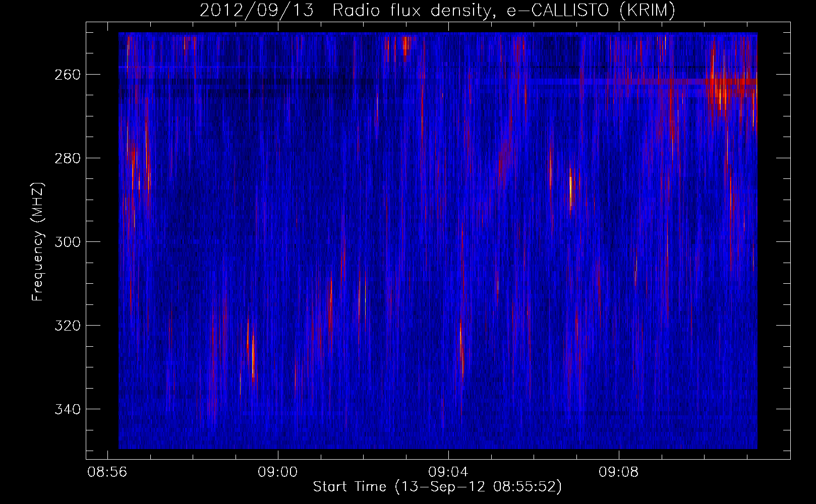This screenshot has width=816, height=504.
Task: Click the 09:08 time tick label
Action: (619, 472)
